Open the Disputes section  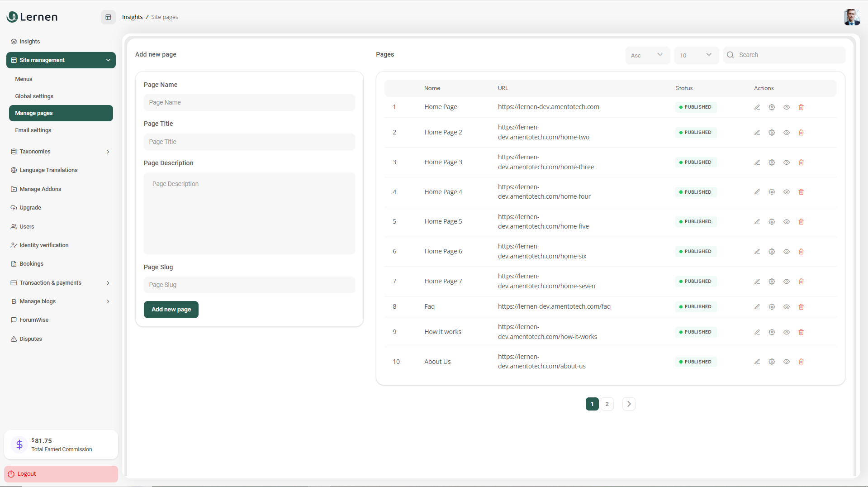tap(31, 339)
